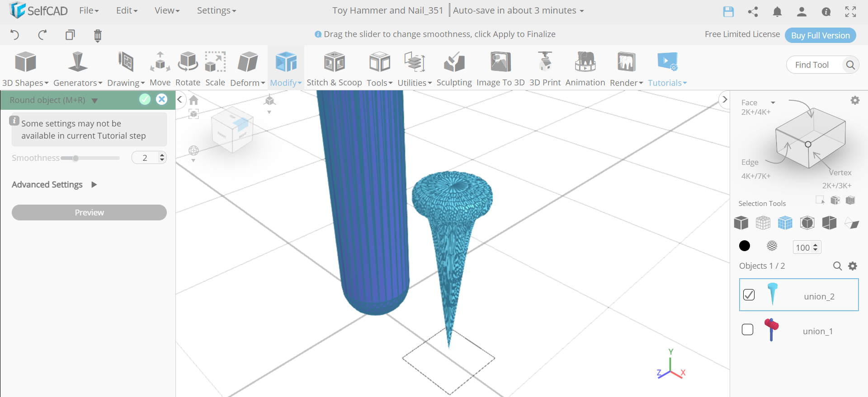Open the Utilities dropdown
The image size is (868, 397).
point(415,69)
